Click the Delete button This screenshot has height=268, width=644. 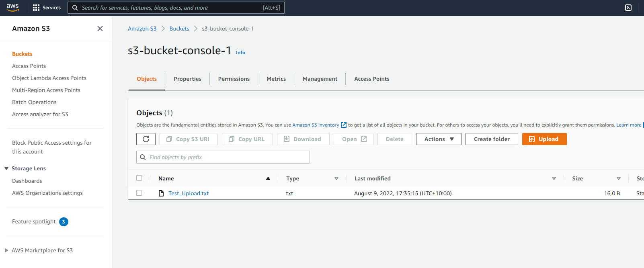[x=395, y=139]
